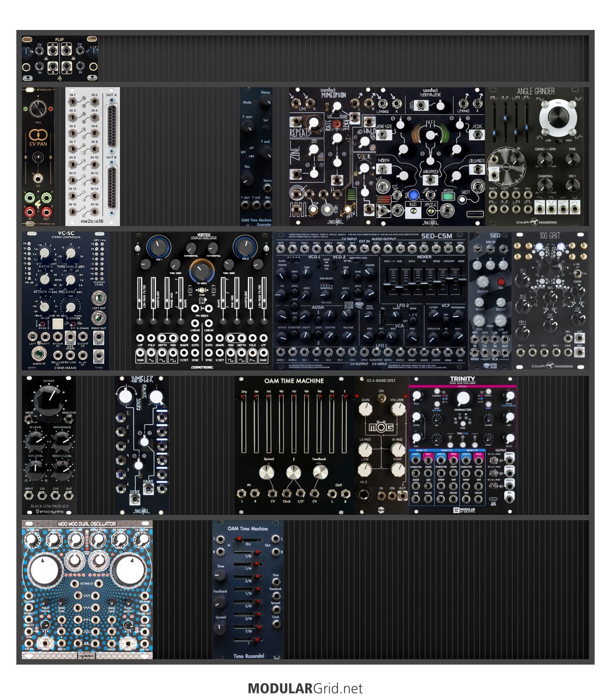Click the DRUM 1 output jack on Trinity
611x700 pixels.
point(509,460)
